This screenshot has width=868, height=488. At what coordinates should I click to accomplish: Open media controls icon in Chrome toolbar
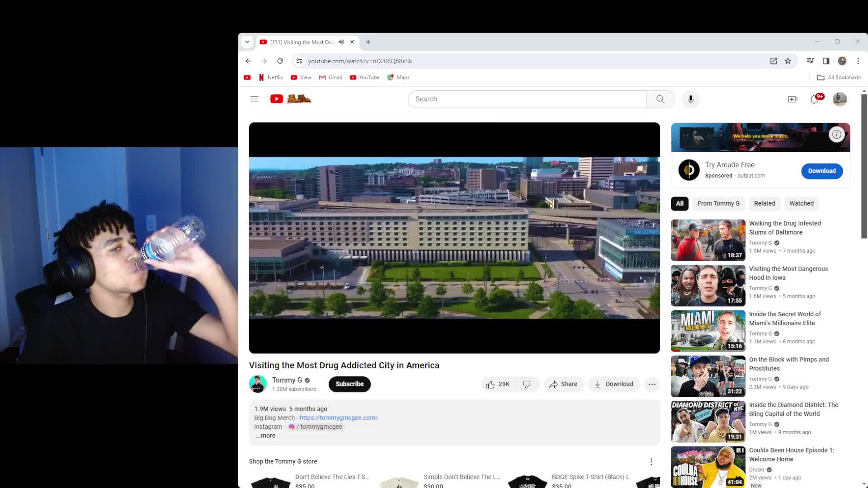(810, 61)
